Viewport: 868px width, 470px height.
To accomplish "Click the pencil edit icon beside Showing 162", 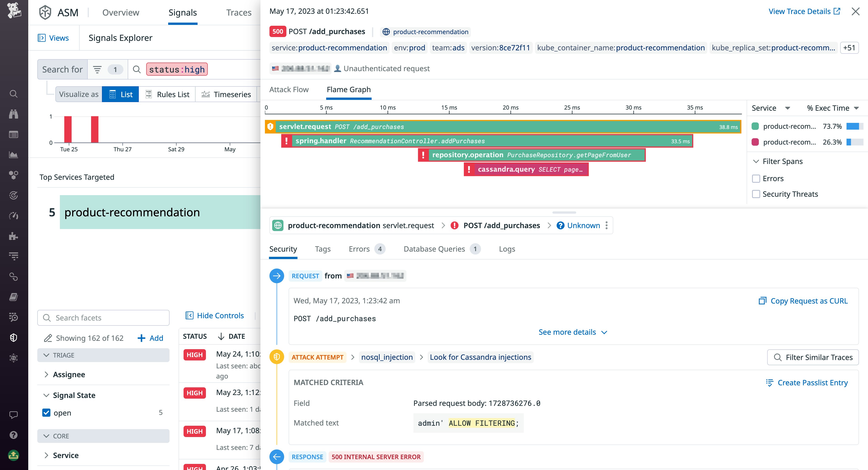I will pyautogui.click(x=48, y=338).
